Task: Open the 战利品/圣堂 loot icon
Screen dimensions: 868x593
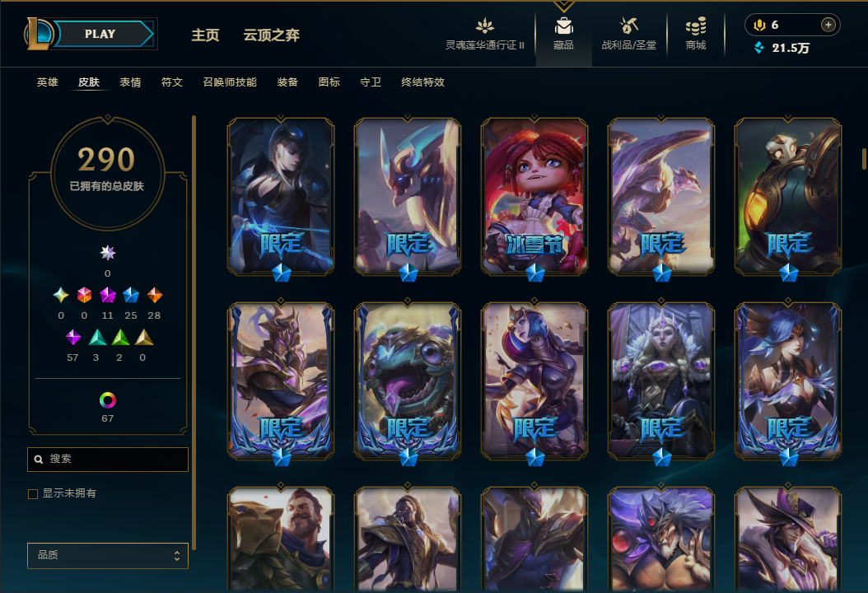Action: (x=629, y=26)
